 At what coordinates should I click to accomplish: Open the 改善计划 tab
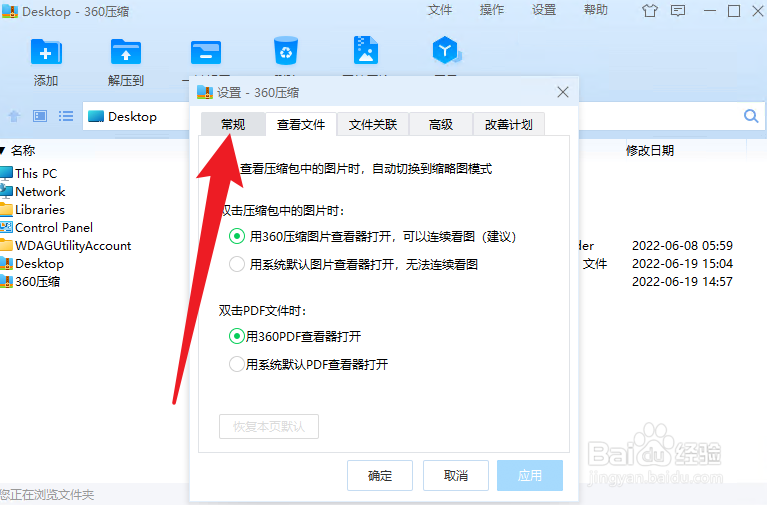point(509,124)
